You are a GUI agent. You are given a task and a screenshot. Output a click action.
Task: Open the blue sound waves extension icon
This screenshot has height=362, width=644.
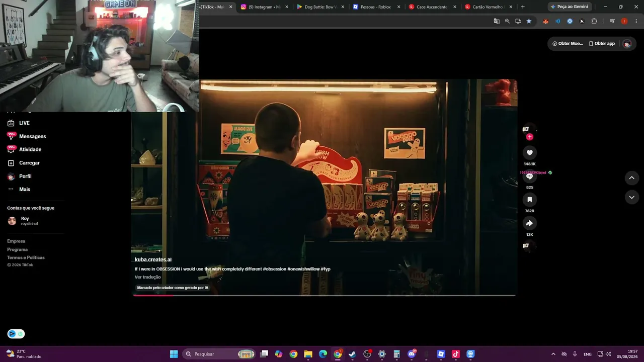pos(557,21)
